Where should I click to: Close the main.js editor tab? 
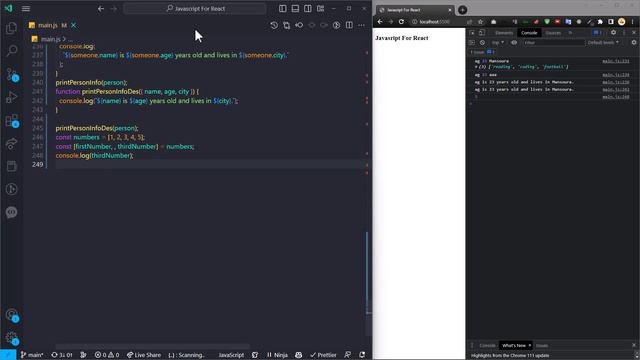tap(73, 25)
